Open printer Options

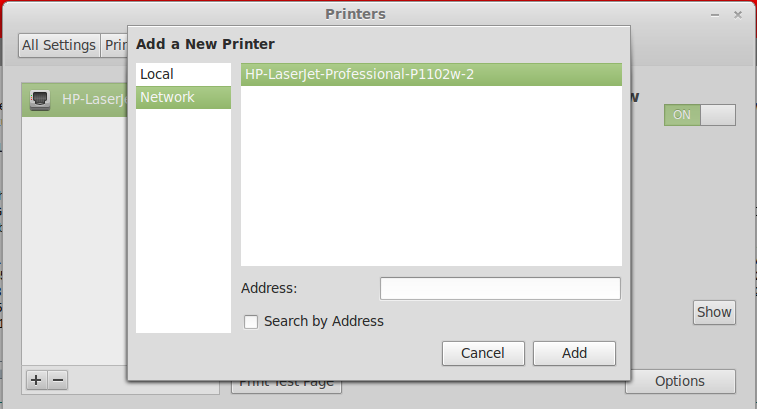click(x=680, y=381)
